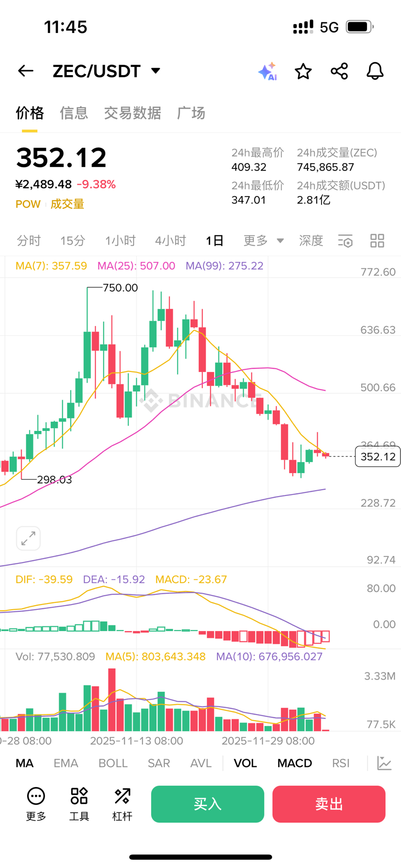This screenshot has height=868, width=401.
Task: Open the 更多 menu at bottom left
Action: pyautogui.click(x=36, y=804)
